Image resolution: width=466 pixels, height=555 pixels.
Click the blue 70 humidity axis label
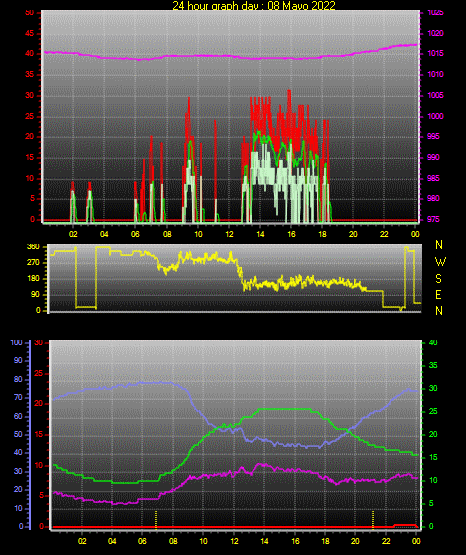pyautogui.click(x=18, y=397)
